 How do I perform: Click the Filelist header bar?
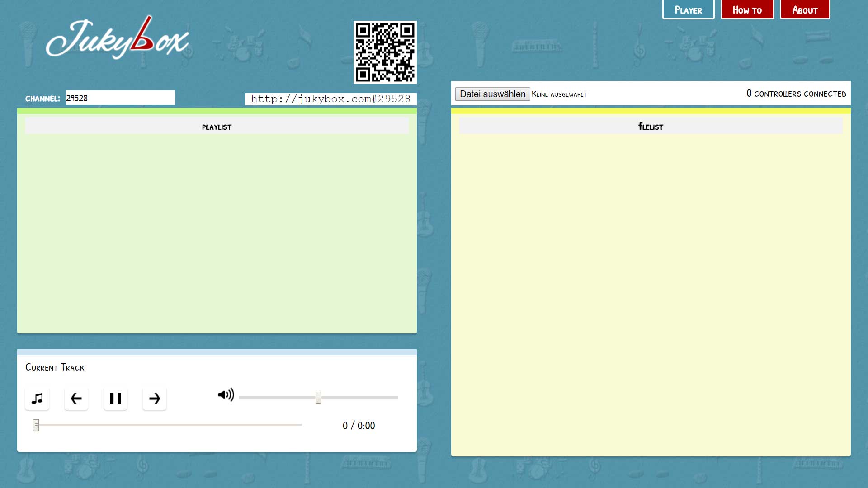(651, 127)
